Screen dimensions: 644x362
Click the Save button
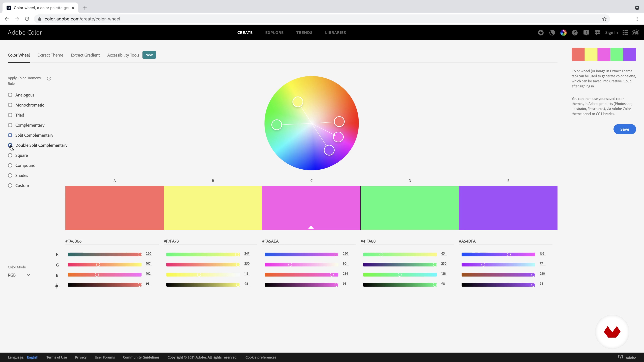pyautogui.click(x=625, y=129)
